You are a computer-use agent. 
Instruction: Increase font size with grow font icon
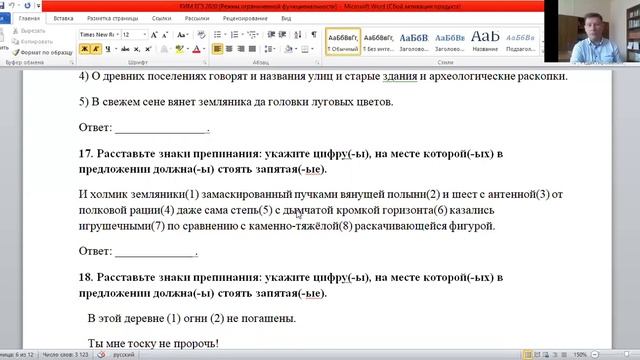point(154,35)
